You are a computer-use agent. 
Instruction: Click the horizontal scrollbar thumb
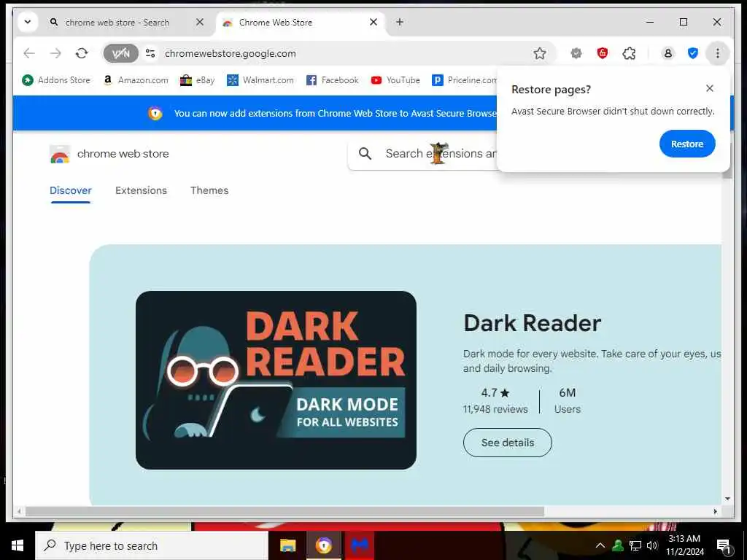coord(285,511)
